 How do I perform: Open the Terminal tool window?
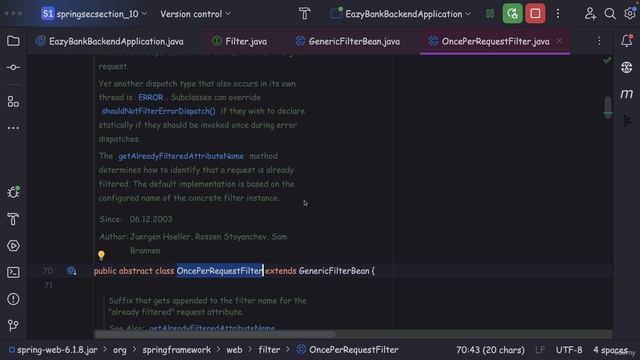coord(13,272)
